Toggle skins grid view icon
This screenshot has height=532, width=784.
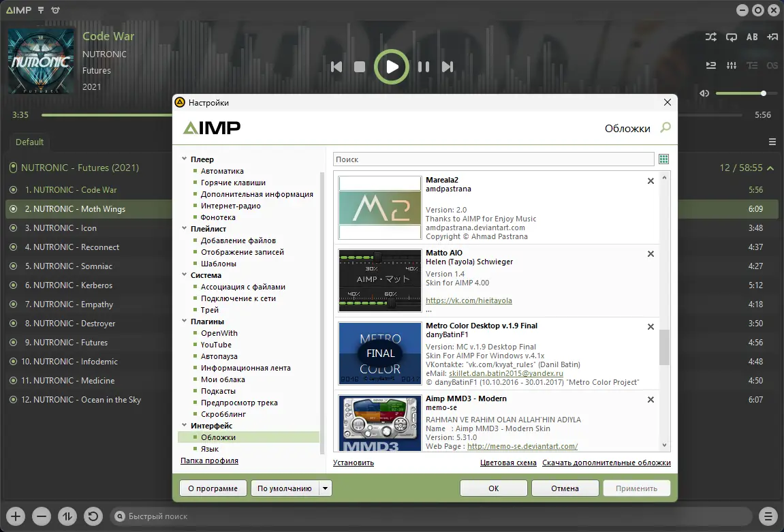pyautogui.click(x=663, y=159)
